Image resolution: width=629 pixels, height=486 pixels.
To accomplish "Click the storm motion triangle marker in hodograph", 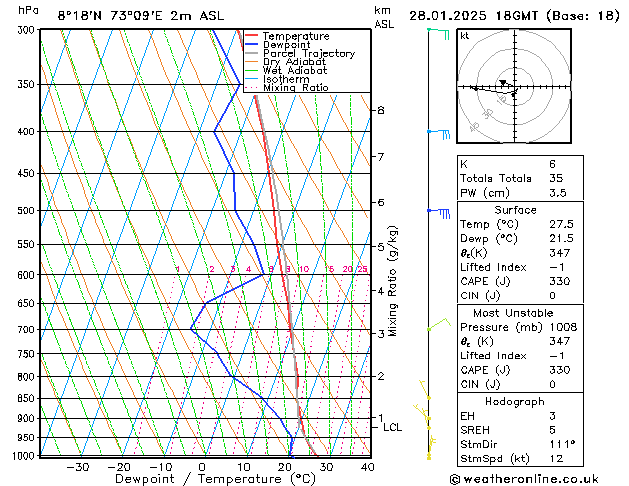I will click(503, 83).
